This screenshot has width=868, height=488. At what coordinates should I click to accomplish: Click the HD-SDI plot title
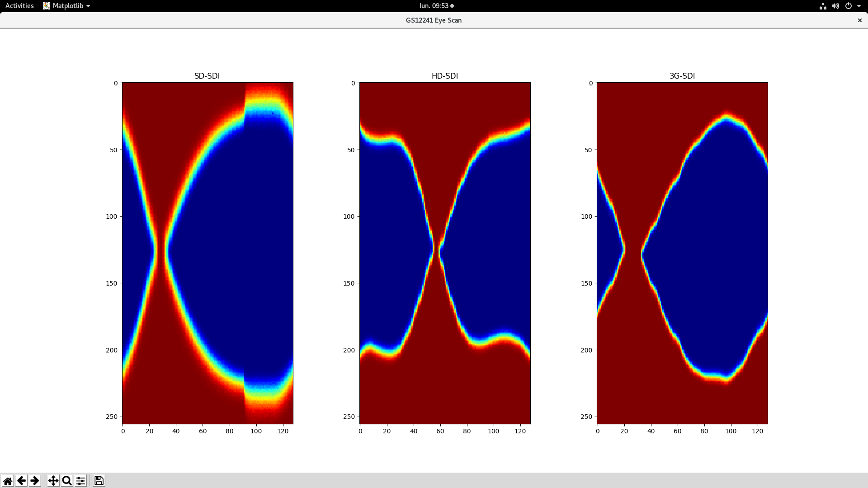click(445, 76)
